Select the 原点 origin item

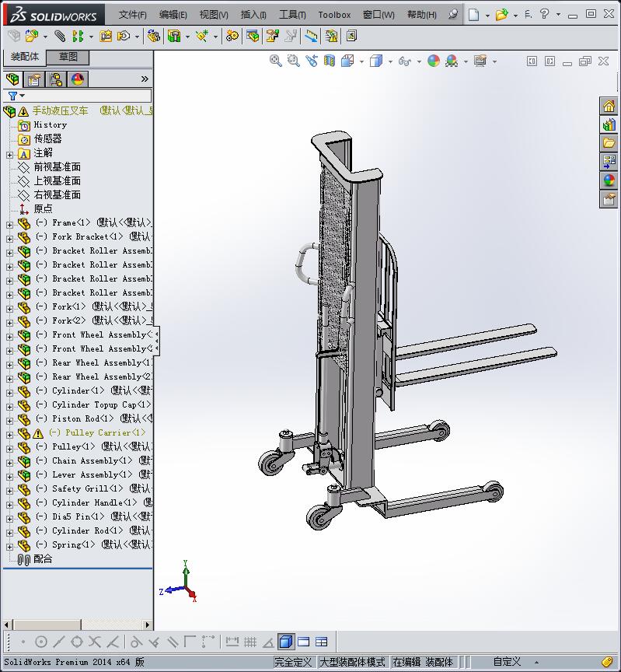[x=43, y=208]
